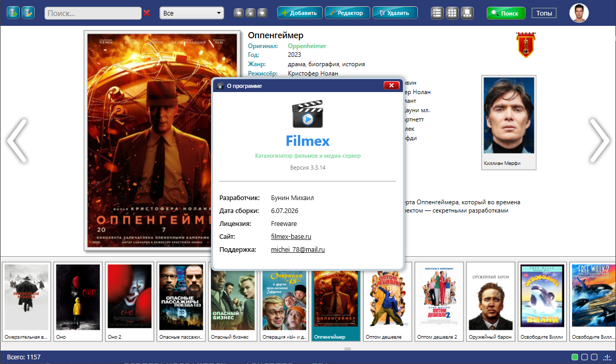The image size is (616, 364).
Task: Select the green status indicator square
Action: tap(575, 357)
